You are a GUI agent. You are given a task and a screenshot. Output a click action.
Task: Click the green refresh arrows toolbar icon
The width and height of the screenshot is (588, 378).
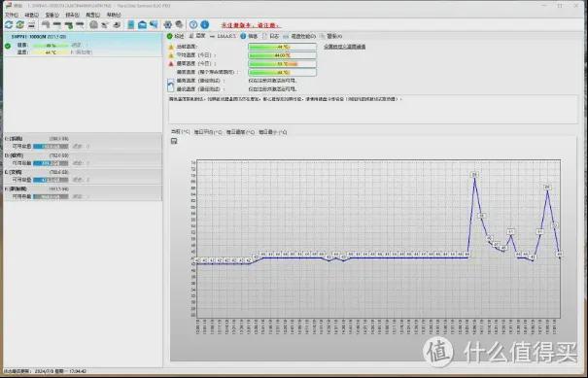pos(19,24)
